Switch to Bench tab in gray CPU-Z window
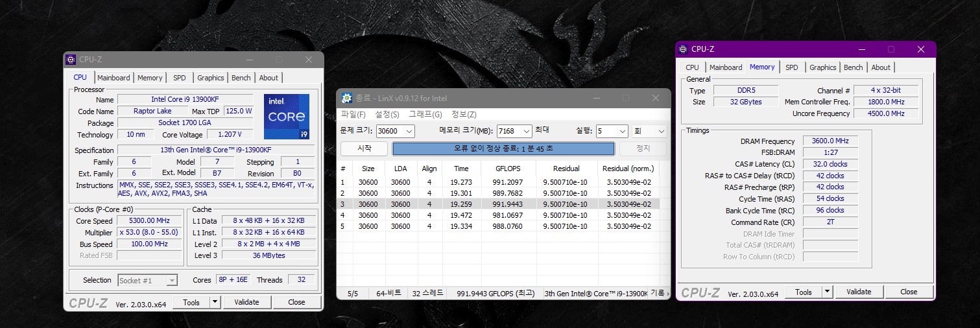980x328 pixels. tap(241, 78)
